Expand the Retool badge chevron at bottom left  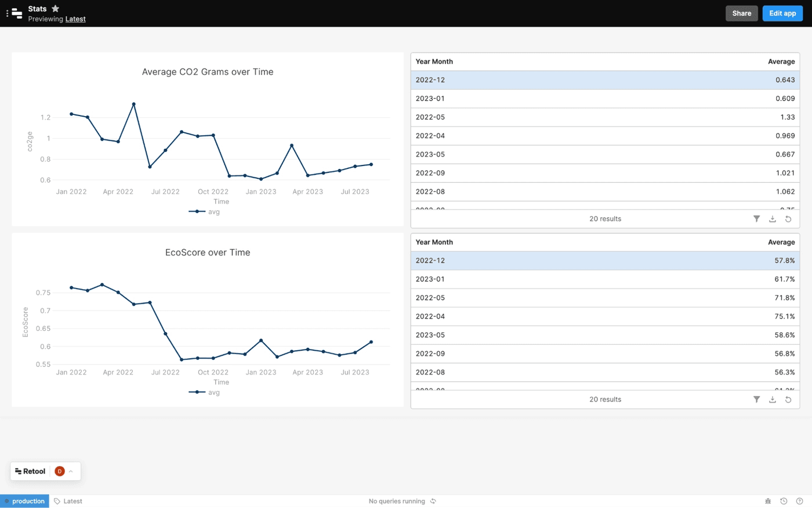(x=71, y=471)
